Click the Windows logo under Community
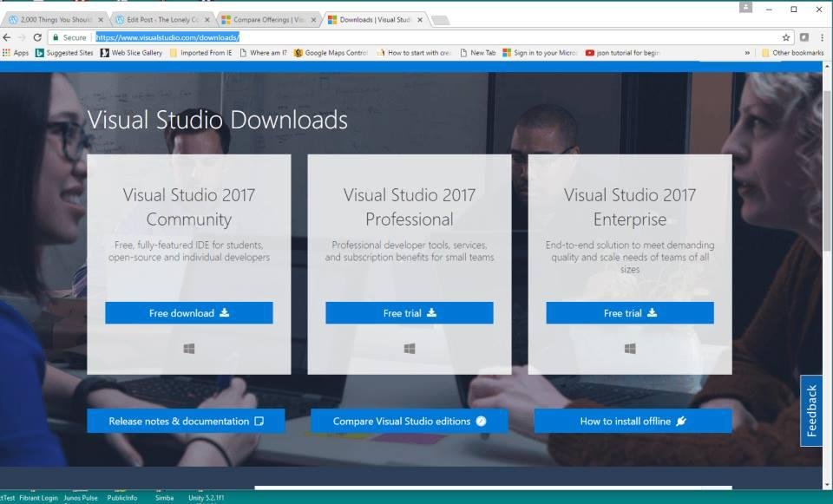833x504 pixels. (x=189, y=349)
